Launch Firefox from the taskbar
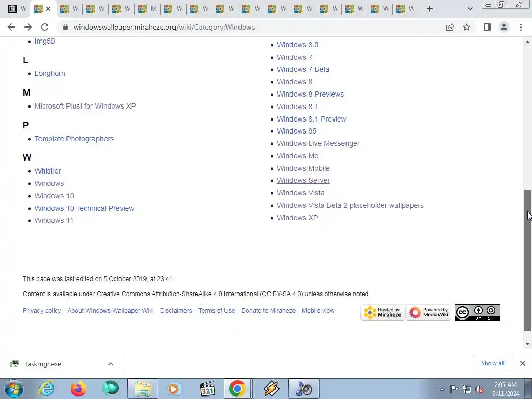532x399 pixels. click(x=78, y=389)
